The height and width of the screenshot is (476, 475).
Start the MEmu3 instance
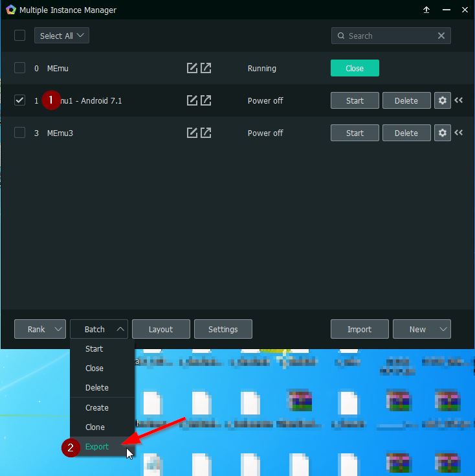(355, 133)
